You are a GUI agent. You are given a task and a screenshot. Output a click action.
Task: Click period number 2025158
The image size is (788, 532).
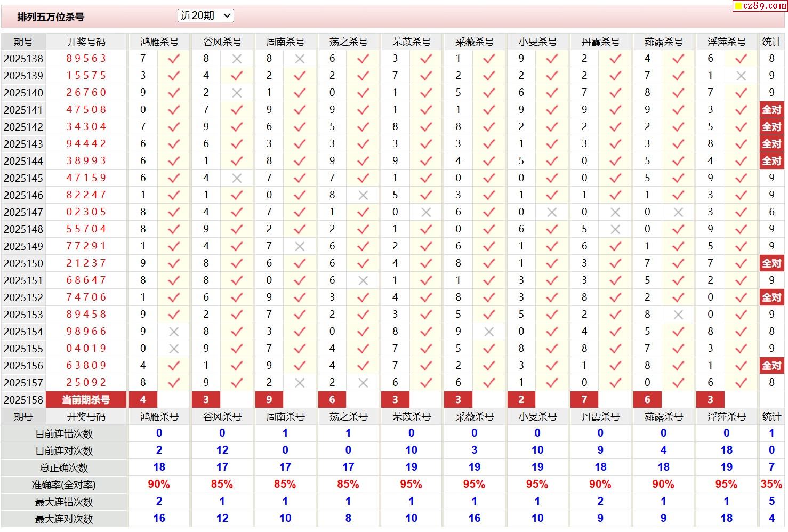23,400
